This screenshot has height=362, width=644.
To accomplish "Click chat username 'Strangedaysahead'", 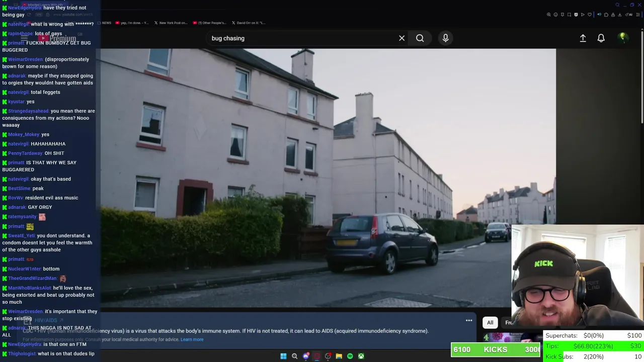I will 28,111.
